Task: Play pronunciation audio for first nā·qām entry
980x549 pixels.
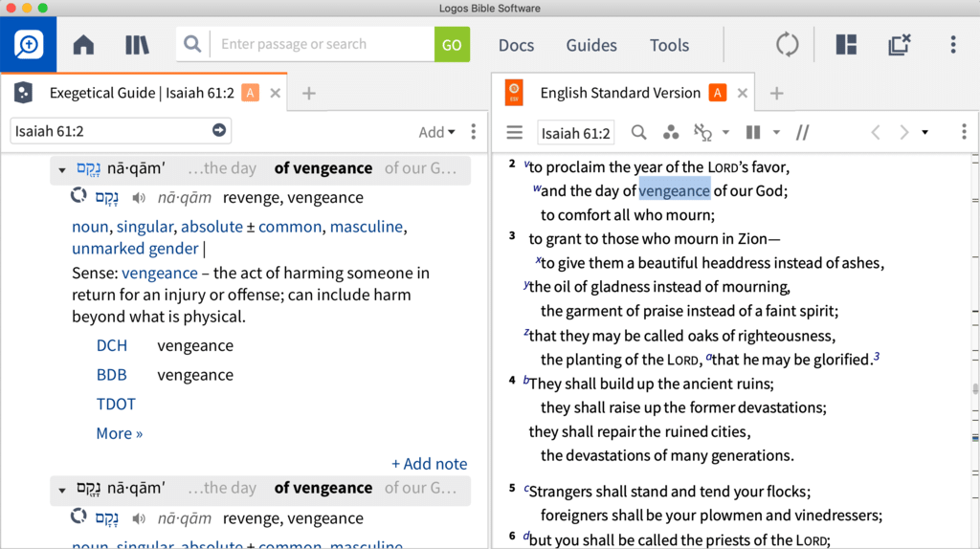Action: pos(139,198)
